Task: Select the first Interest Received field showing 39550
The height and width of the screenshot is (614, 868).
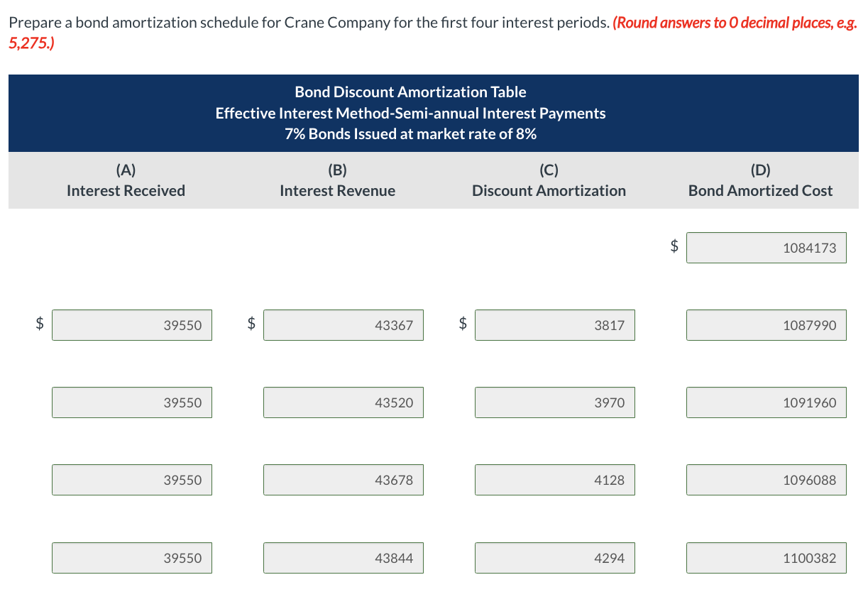Action: tap(131, 324)
